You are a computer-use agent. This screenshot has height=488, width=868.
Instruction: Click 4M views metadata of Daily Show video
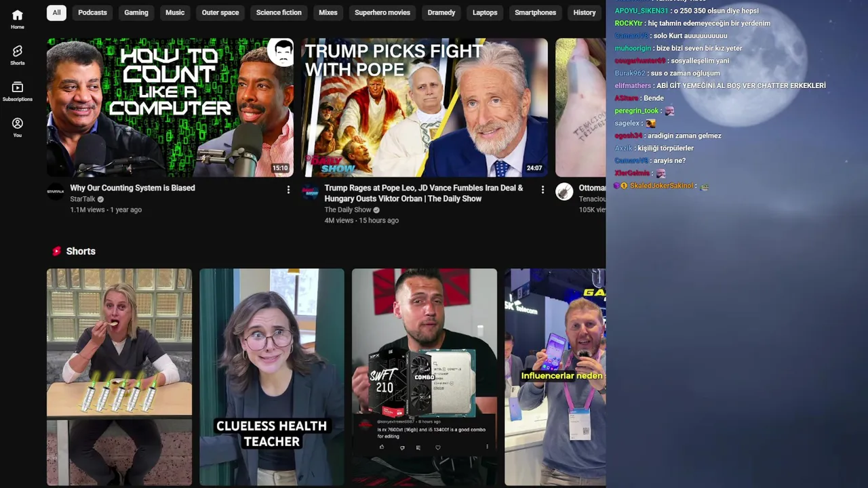click(x=339, y=221)
